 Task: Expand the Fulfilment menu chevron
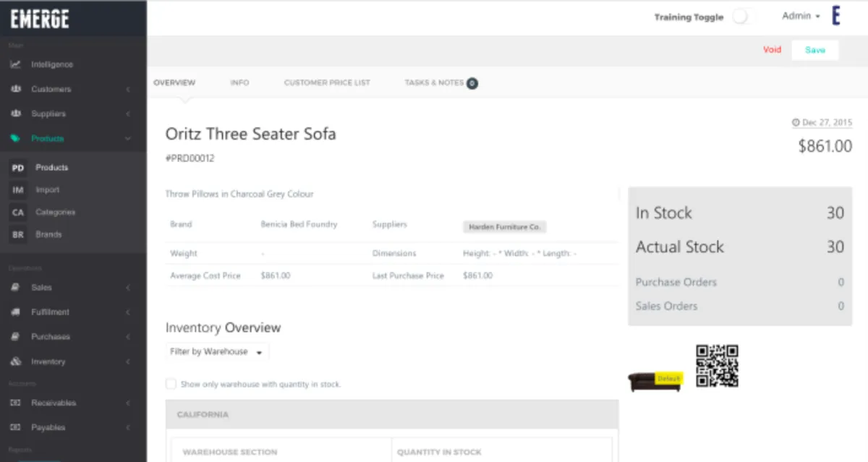pyautogui.click(x=128, y=312)
